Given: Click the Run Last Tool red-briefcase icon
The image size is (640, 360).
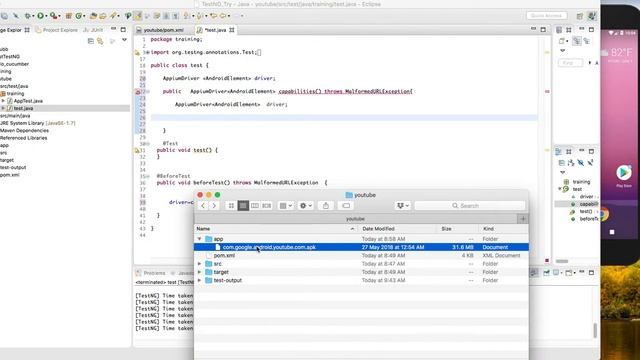Looking at the screenshot, I should (53, 16).
